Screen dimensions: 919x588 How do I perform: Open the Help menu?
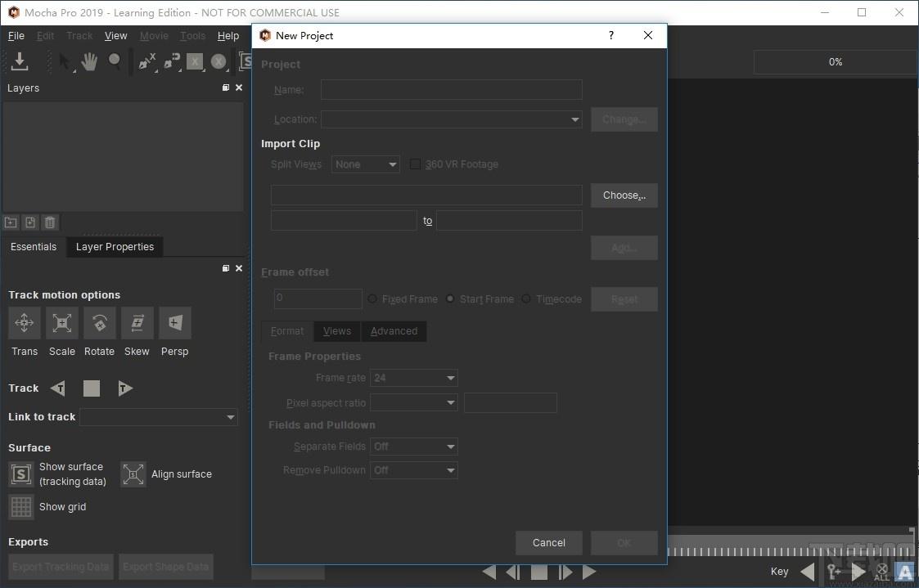tap(228, 36)
